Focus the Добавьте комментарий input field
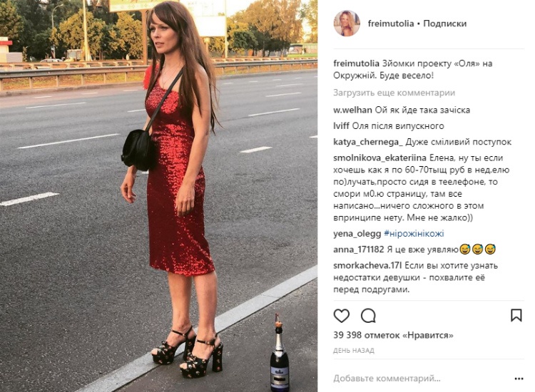 click(422, 378)
